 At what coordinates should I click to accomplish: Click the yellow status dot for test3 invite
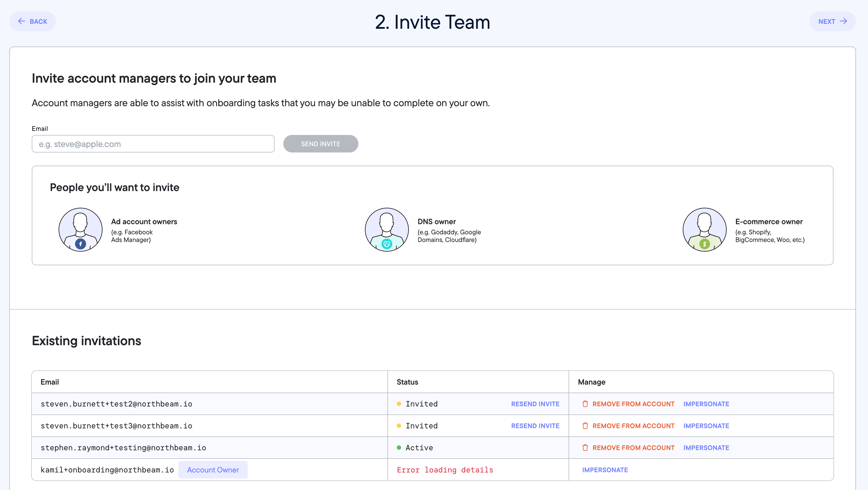click(399, 426)
